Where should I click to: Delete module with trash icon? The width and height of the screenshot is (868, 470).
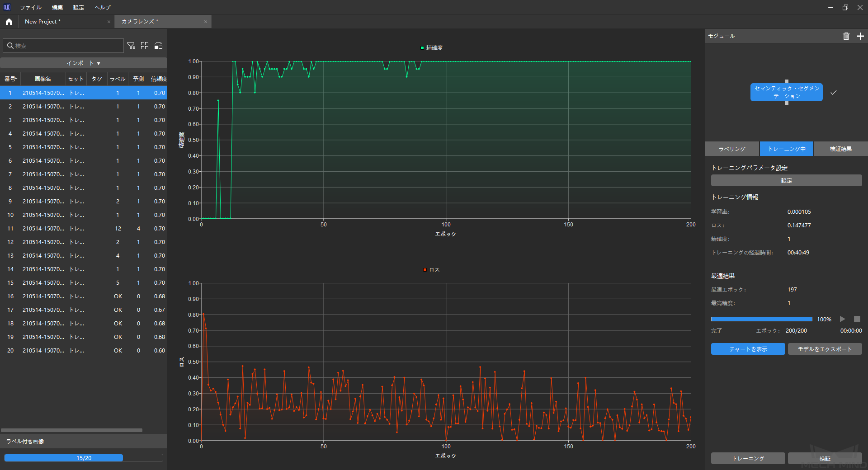tap(846, 36)
